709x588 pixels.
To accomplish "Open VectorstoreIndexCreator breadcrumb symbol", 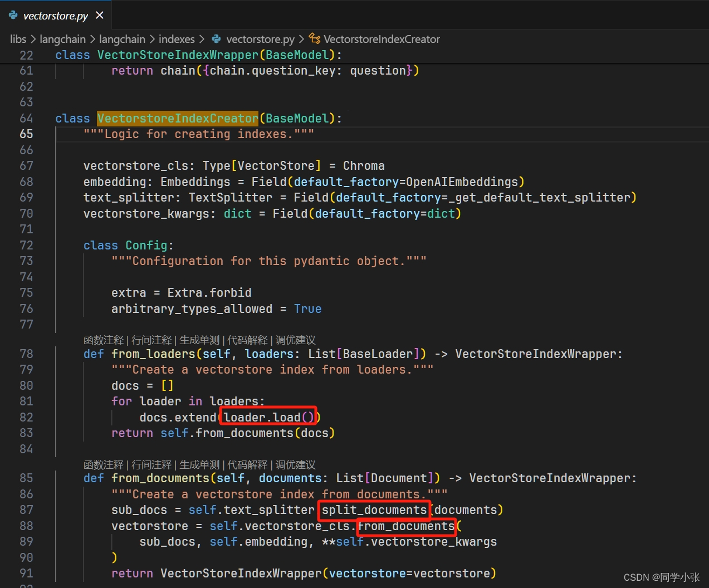I will (382, 39).
